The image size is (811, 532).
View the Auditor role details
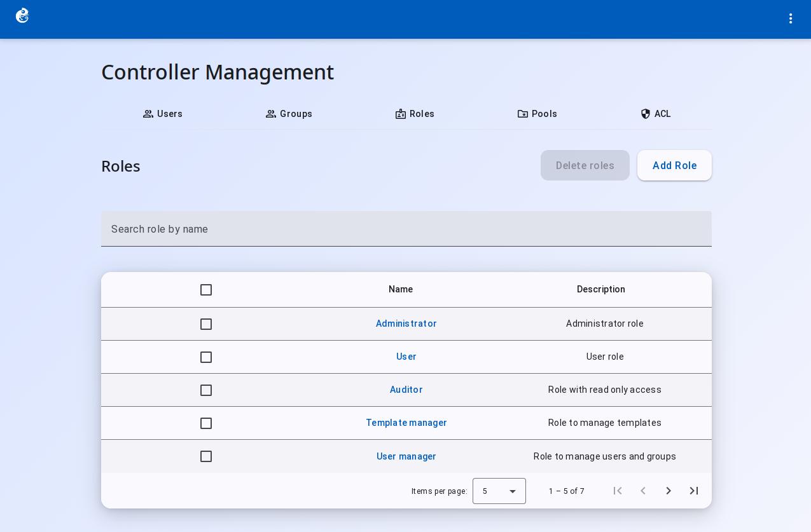click(406, 390)
